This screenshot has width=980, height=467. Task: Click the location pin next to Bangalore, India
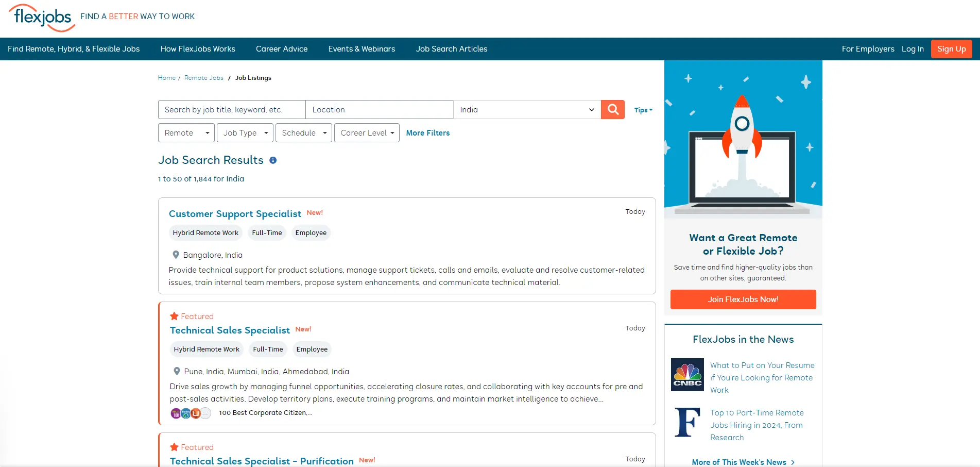coord(176,255)
